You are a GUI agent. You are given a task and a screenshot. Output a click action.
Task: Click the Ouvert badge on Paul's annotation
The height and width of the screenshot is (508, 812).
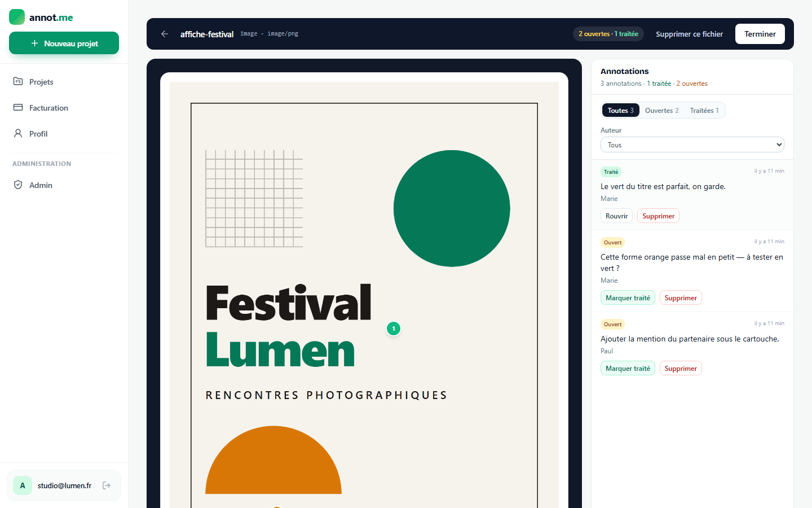[x=612, y=325]
